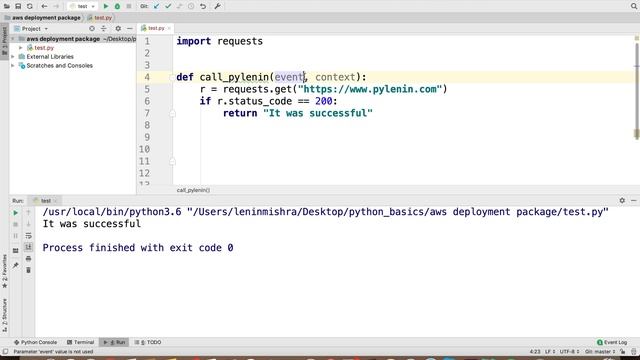Click Git Update Project blue arrow
Viewport: 640px width, 360px height.
pos(156,6)
